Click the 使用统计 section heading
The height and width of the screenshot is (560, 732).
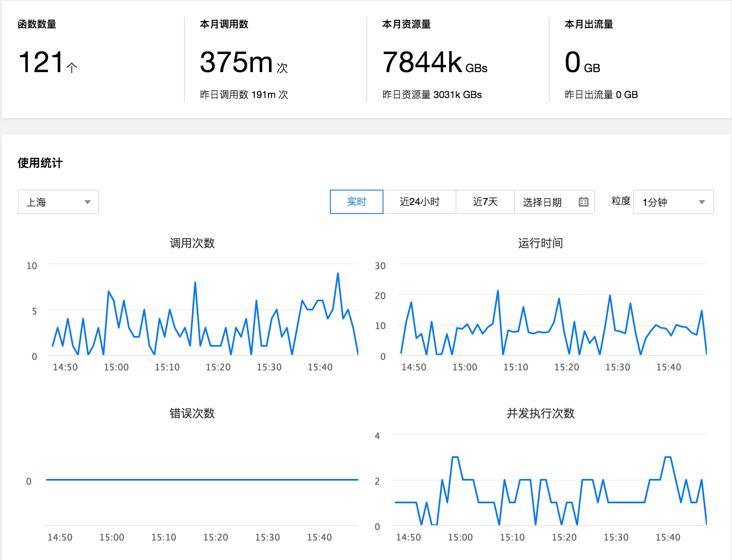pyautogui.click(x=40, y=163)
